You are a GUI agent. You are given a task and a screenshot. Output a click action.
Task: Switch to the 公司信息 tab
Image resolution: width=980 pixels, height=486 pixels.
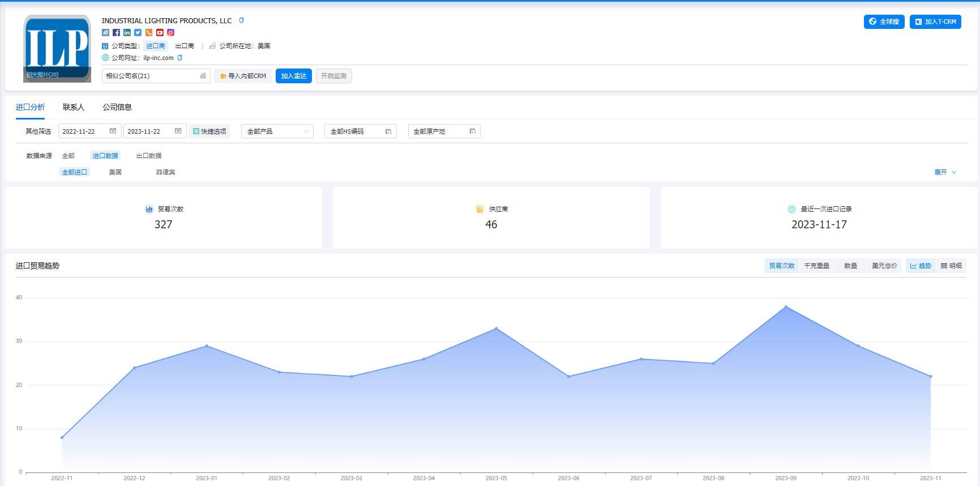coord(117,107)
